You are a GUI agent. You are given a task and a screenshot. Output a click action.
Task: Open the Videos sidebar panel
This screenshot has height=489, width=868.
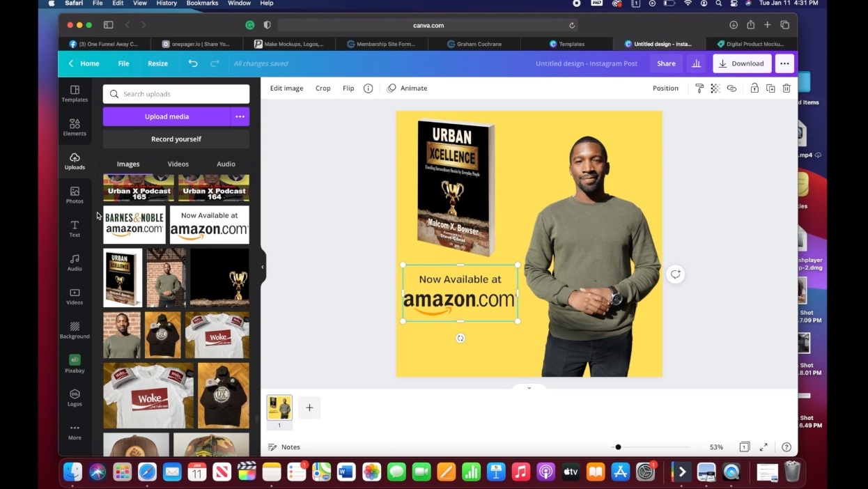(75, 297)
